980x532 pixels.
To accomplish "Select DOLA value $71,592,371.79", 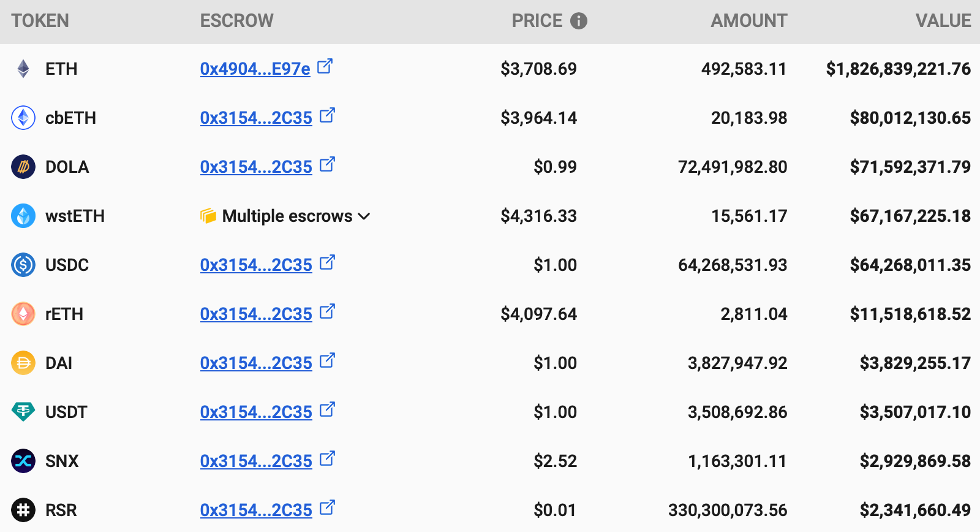I will pos(911,167).
